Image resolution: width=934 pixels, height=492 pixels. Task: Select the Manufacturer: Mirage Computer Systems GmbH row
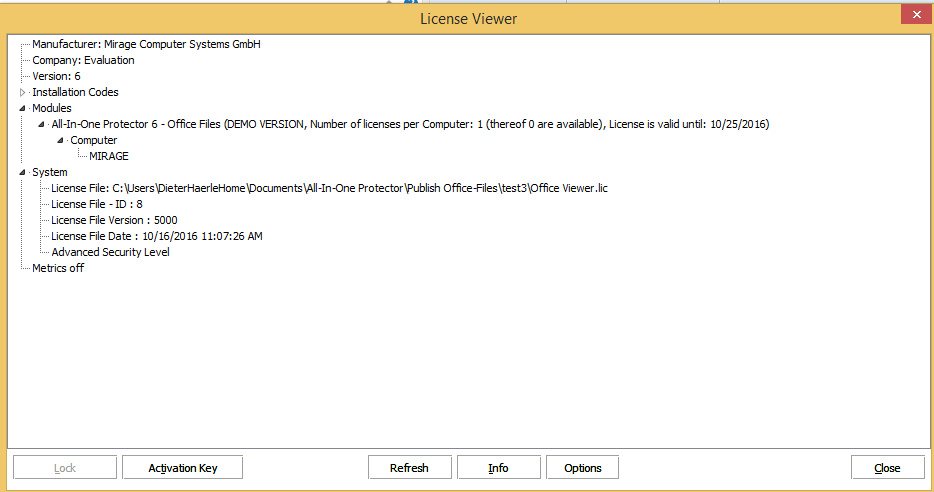coord(146,44)
